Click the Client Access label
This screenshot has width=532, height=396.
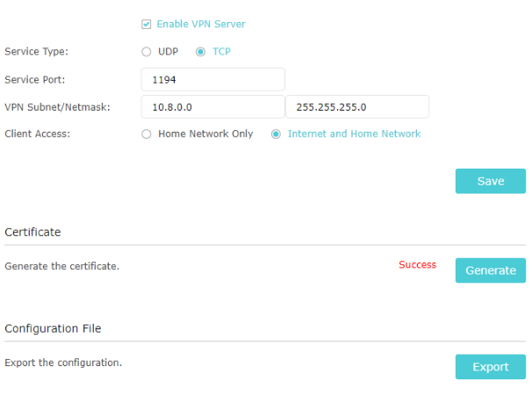38,134
